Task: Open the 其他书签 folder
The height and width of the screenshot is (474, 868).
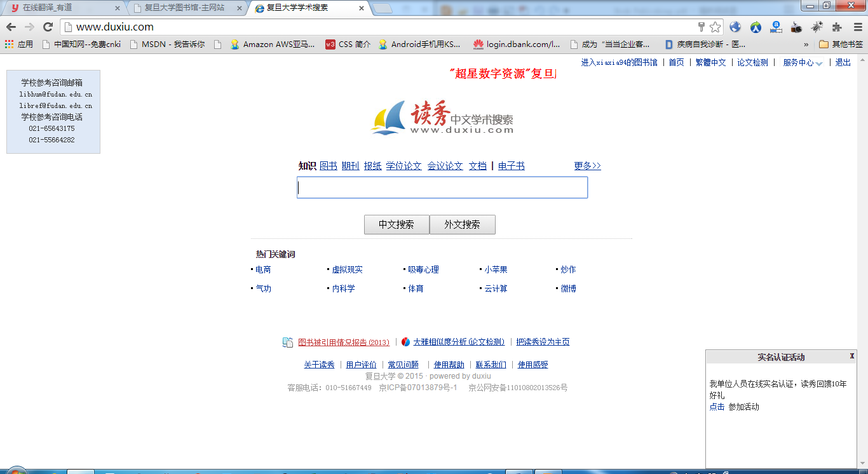Action: pos(841,44)
